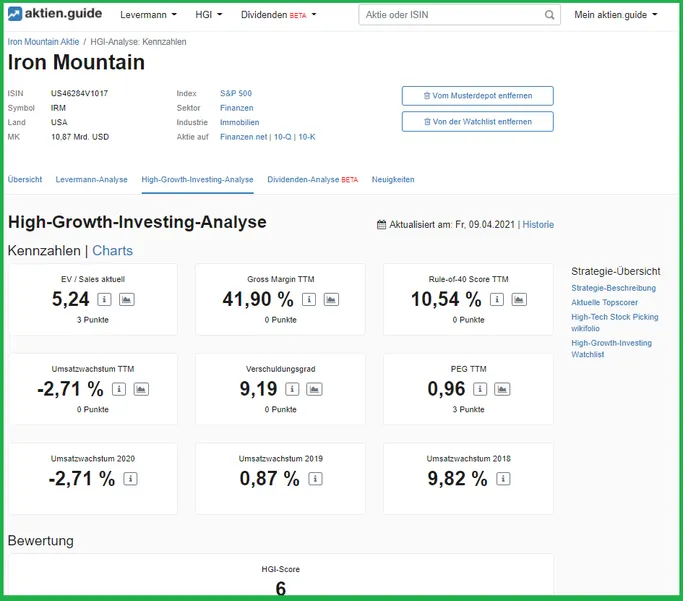This screenshot has width=683, height=601.
Task: Open Aktuelle Topscorer link
Action: [x=605, y=302]
